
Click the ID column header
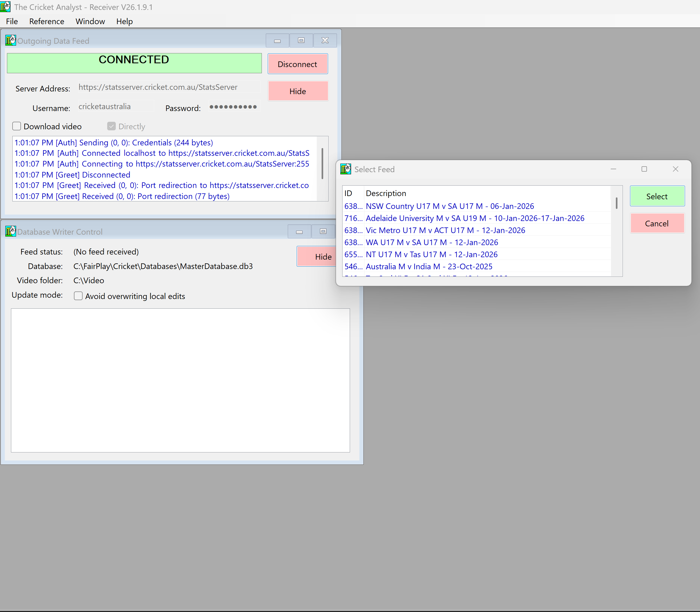[353, 193]
